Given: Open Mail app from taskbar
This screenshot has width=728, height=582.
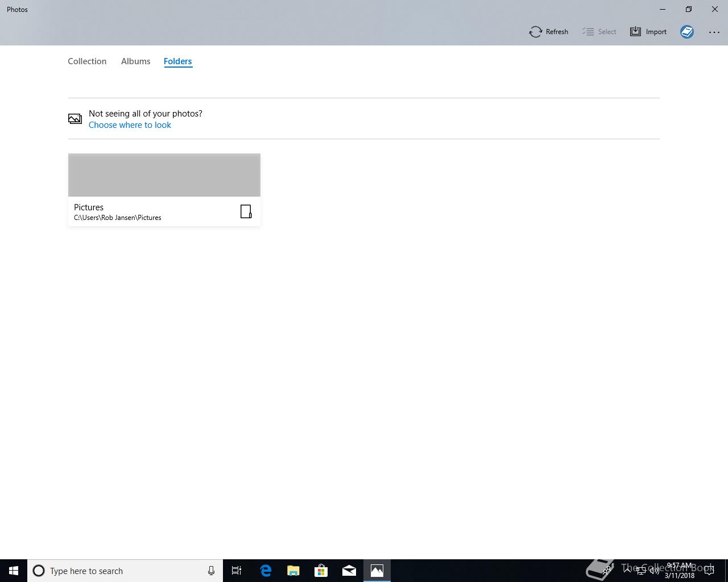Looking at the screenshot, I should point(349,571).
